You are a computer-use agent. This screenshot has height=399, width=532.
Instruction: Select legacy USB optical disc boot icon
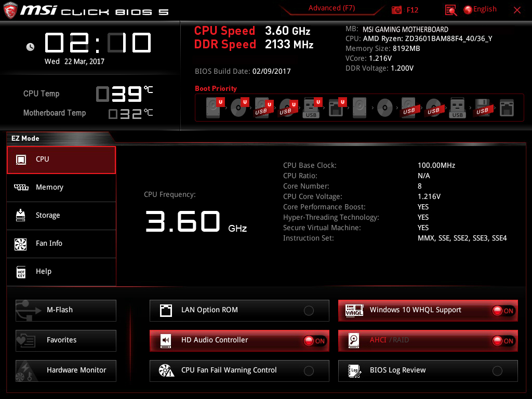click(434, 108)
